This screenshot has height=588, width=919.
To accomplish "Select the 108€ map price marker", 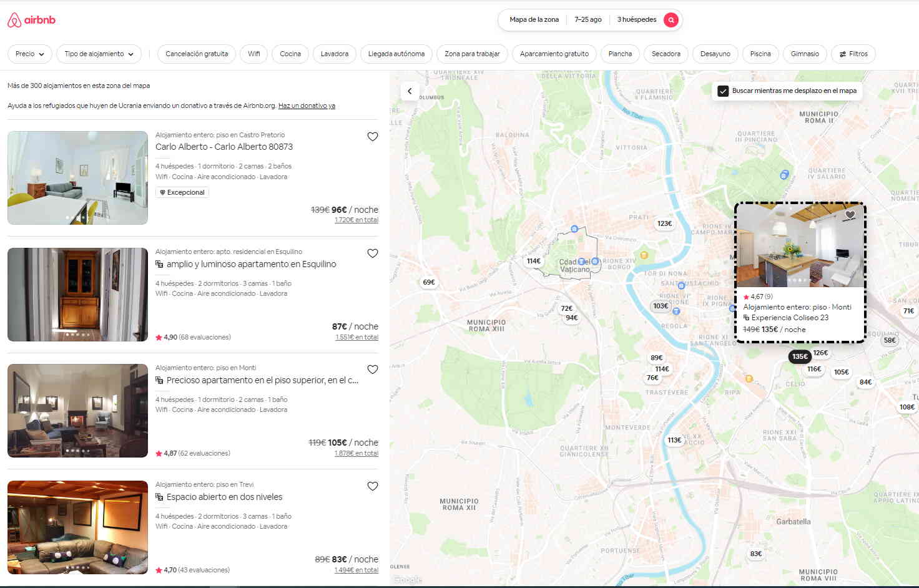I will 907,407.
